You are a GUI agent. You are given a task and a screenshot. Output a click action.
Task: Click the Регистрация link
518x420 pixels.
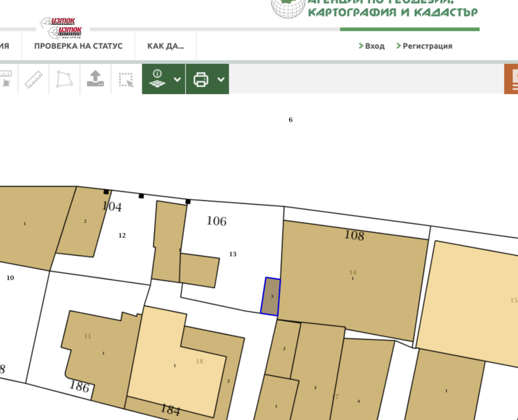(x=424, y=46)
